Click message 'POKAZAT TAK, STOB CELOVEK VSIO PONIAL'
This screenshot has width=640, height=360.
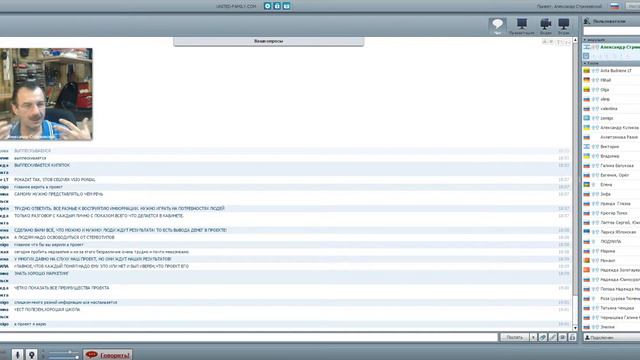(55, 180)
